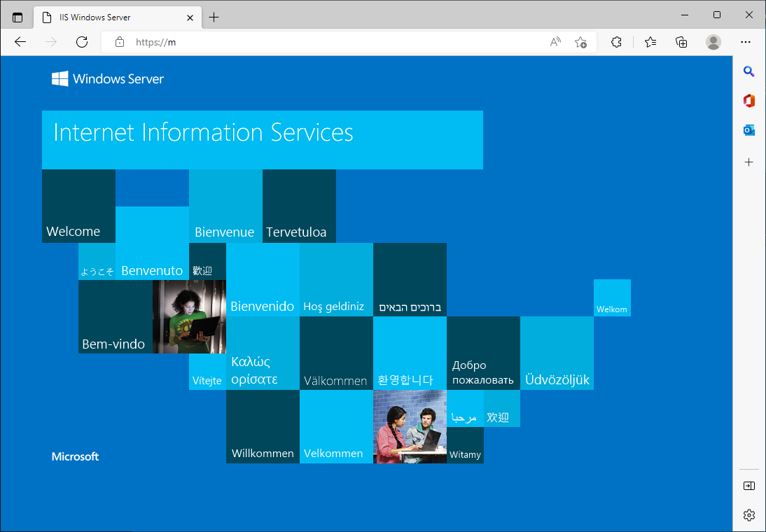Click the Windows Server logo
This screenshot has height=532, width=766.
[108, 78]
